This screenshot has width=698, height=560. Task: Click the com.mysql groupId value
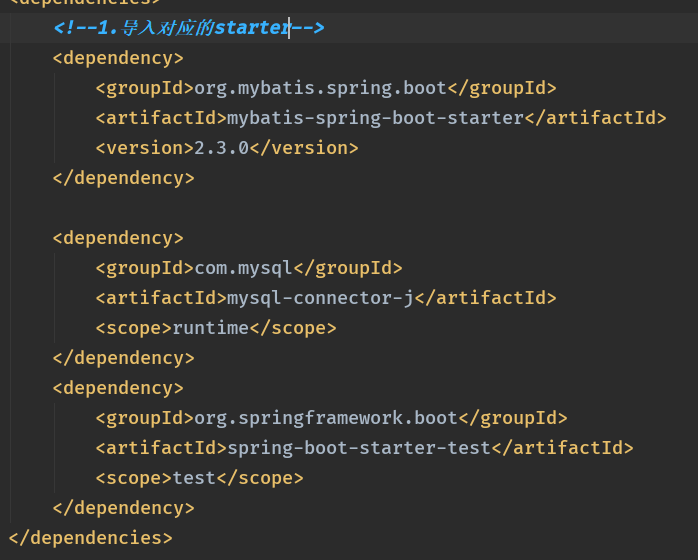tap(243, 268)
